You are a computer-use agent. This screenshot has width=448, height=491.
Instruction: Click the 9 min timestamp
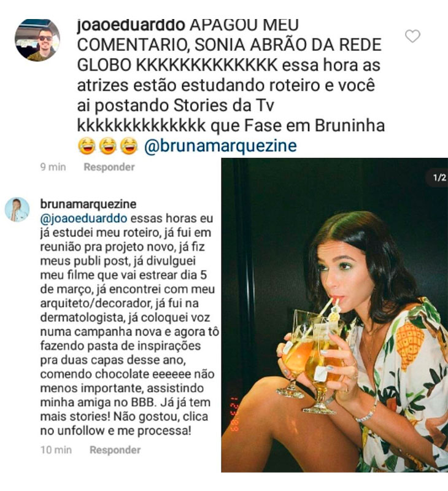53,167
